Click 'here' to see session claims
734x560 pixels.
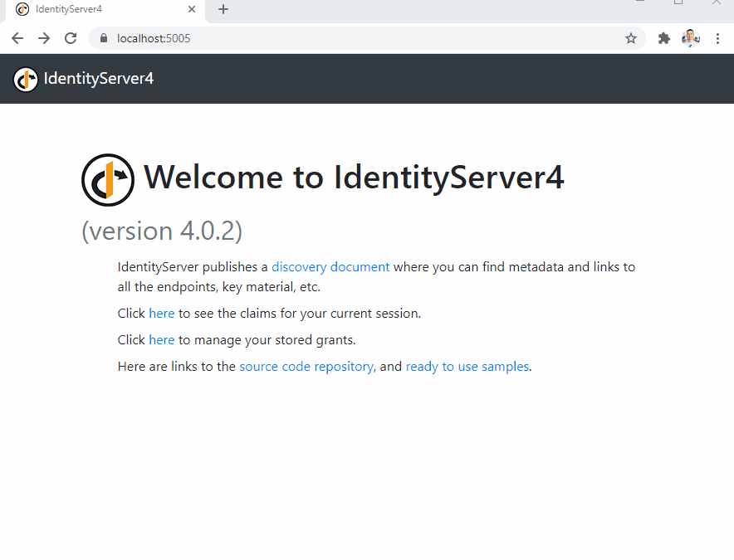(x=161, y=314)
